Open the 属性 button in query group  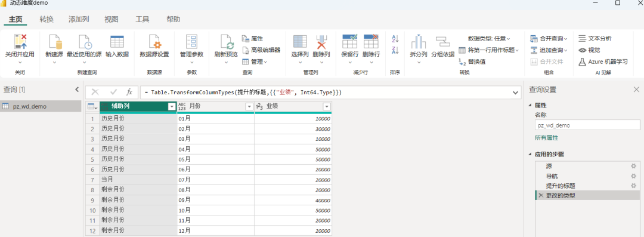[x=252, y=39]
